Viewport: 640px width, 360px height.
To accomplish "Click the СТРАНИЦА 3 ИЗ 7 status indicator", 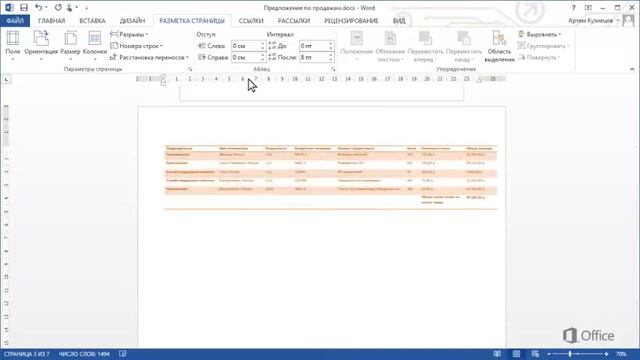I will [27, 354].
